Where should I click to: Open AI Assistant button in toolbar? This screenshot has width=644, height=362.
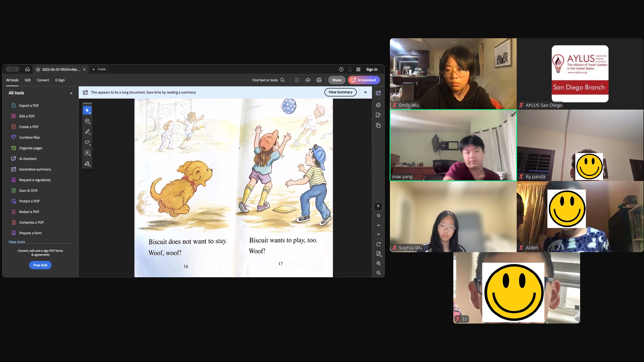coord(364,80)
